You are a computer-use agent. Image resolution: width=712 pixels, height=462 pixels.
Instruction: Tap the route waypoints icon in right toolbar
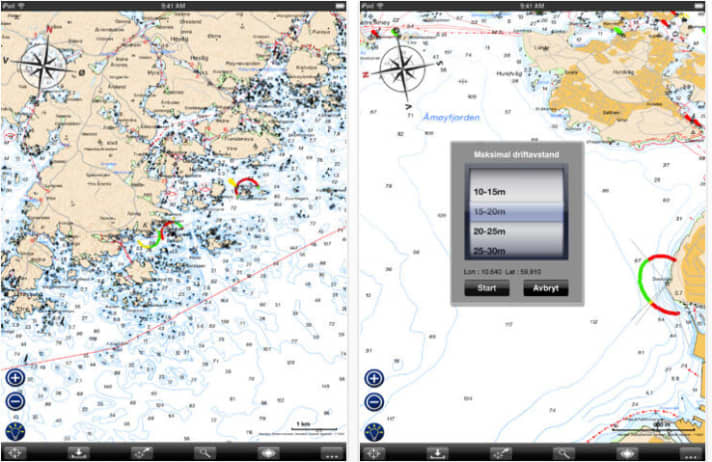(x=500, y=453)
